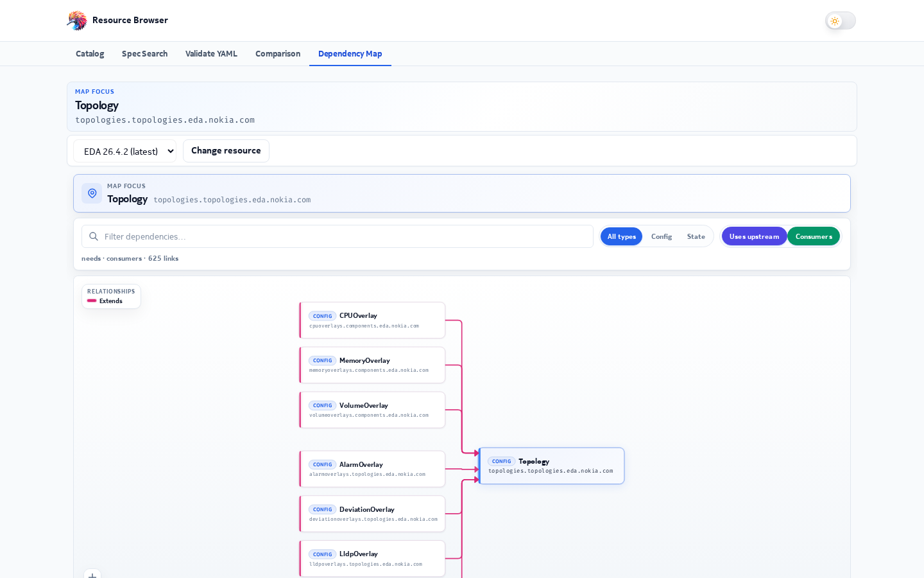924x578 pixels.
Task: Toggle the Uses upstream filter
Action: coord(754,236)
